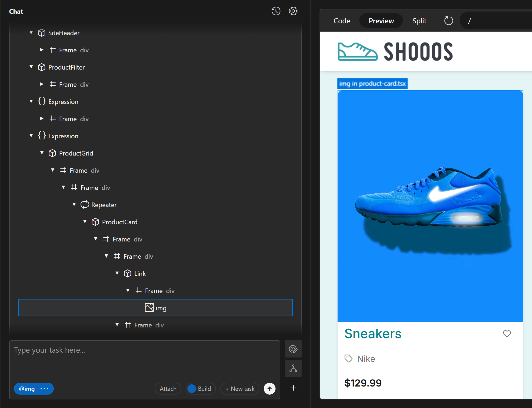The height and width of the screenshot is (408, 532).
Task: Click the Repeater loop icon
Action: click(85, 205)
